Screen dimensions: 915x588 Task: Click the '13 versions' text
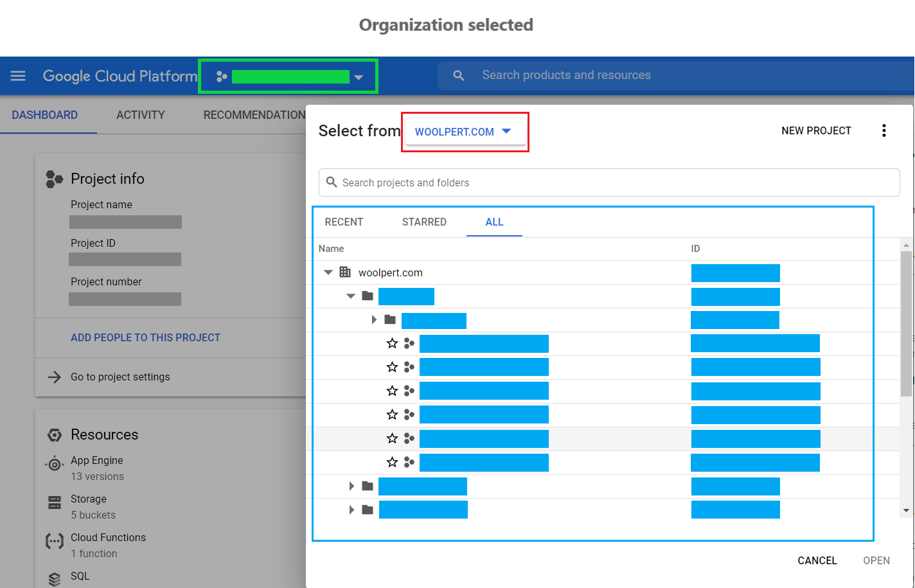[97, 477]
